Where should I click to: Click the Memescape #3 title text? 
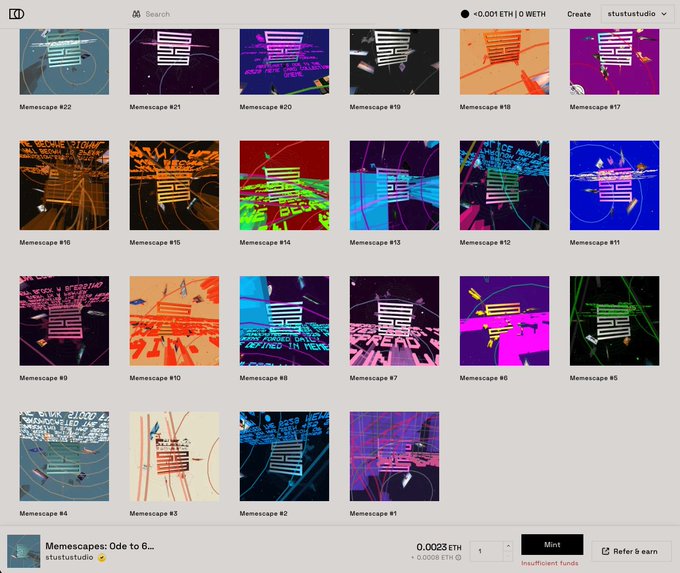(154, 514)
